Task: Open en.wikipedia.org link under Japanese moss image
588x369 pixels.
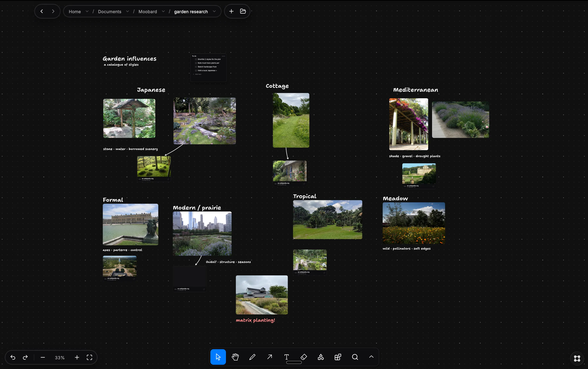Action: (148, 178)
